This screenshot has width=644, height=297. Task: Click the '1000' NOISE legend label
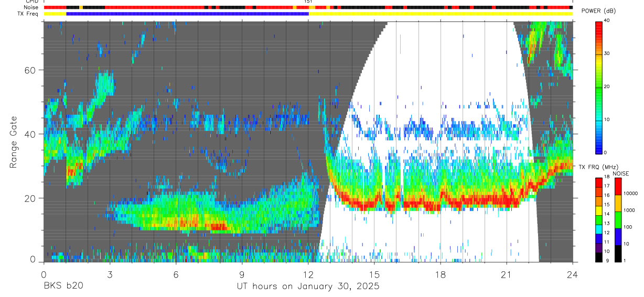[630, 211]
